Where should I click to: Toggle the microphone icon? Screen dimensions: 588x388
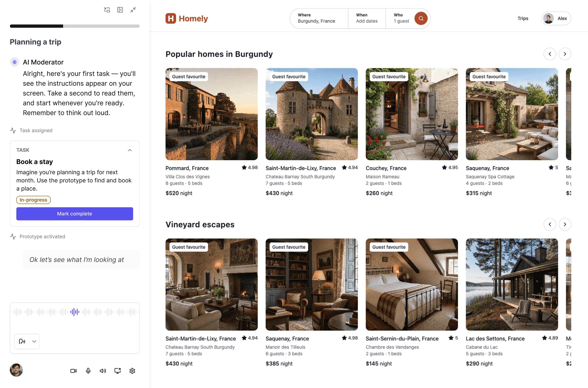coord(88,371)
